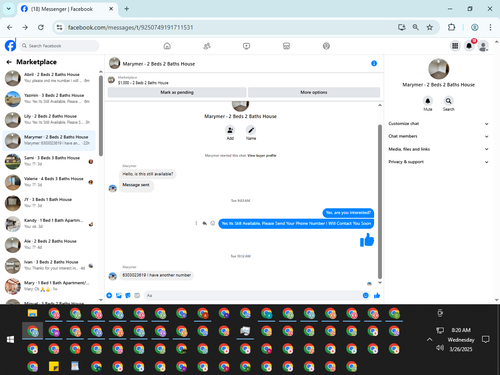
Task: Mute this conversation with bell icon
Action: pyautogui.click(x=428, y=101)
